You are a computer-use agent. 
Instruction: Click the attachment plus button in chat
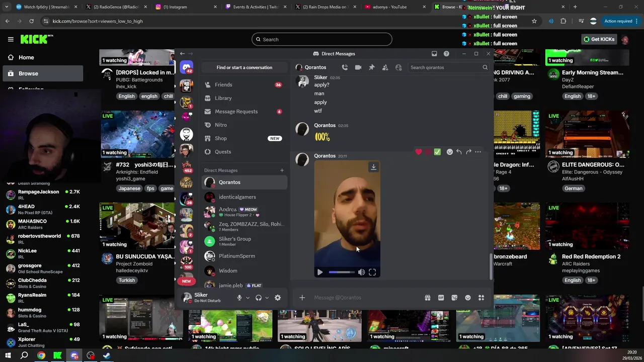point(302,298)
